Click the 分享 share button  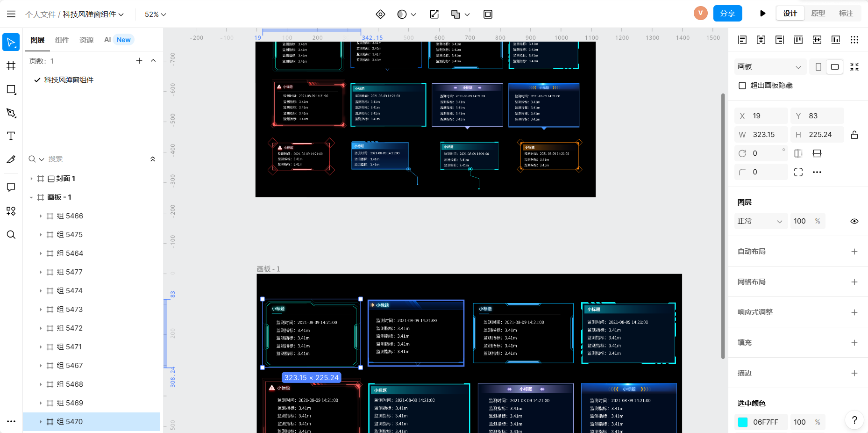pos(727,14)
